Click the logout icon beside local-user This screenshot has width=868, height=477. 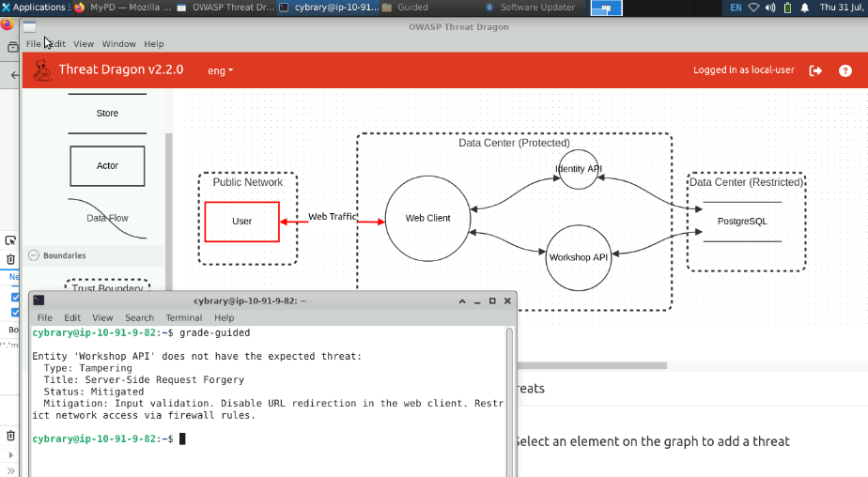[815, 70]
